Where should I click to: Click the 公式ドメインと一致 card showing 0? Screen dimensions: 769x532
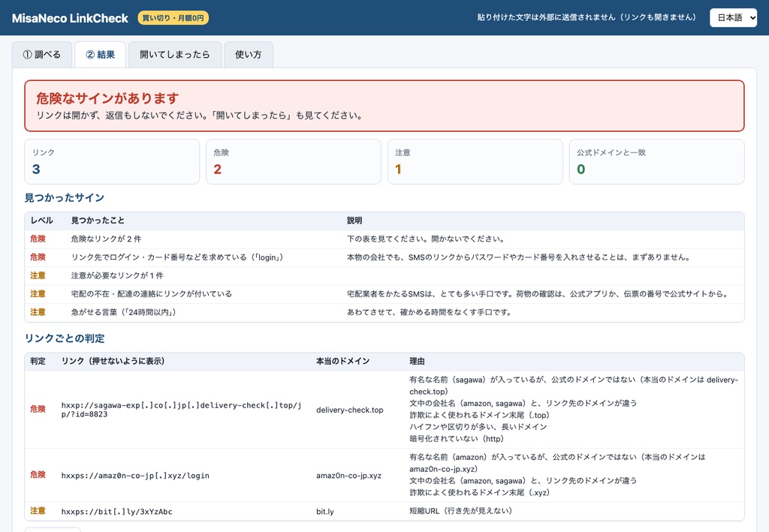click(656, 161)
